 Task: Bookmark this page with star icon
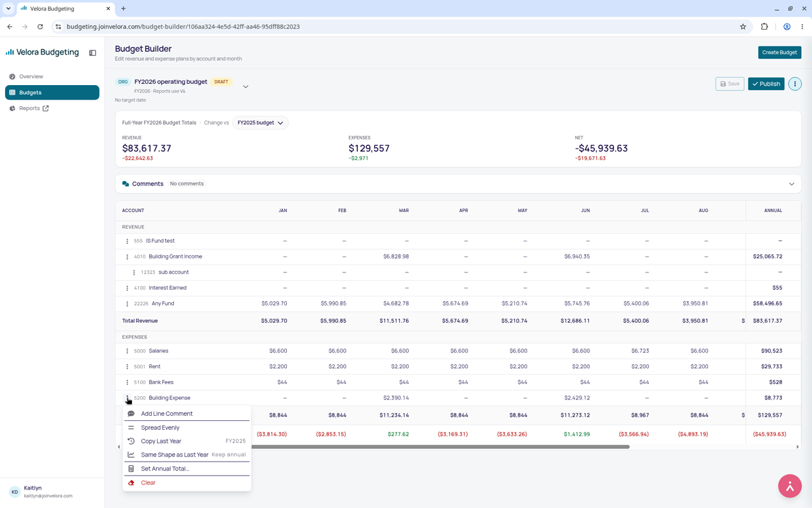pos(743,27)
